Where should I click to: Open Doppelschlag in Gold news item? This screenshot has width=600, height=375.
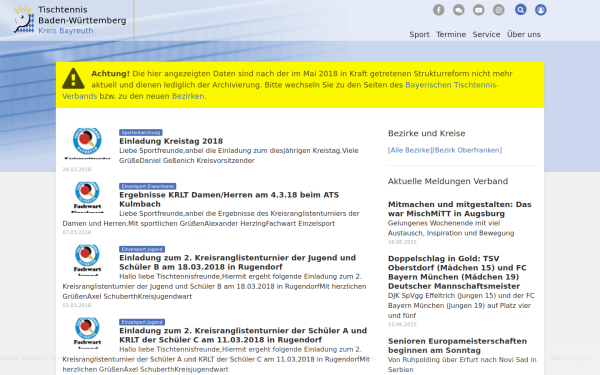(457, 272)
